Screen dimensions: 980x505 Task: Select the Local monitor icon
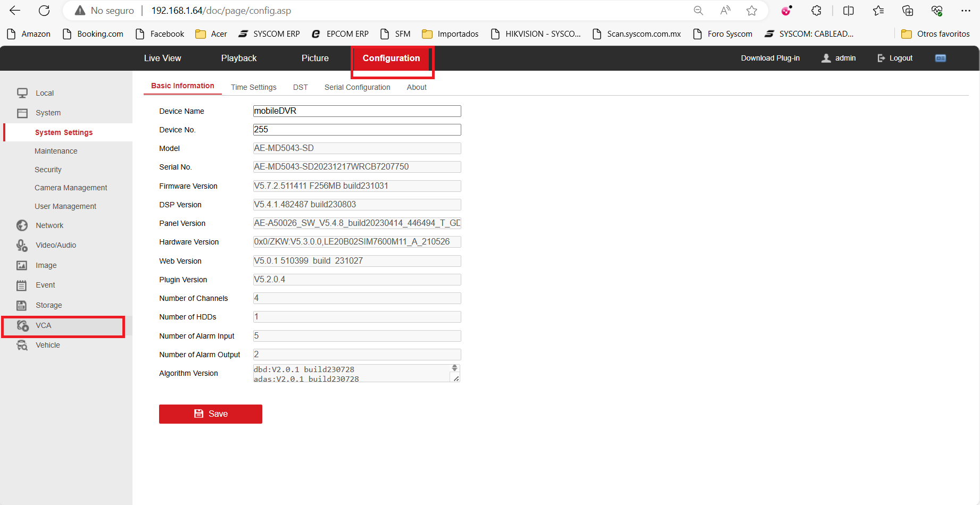pos(22,93)
